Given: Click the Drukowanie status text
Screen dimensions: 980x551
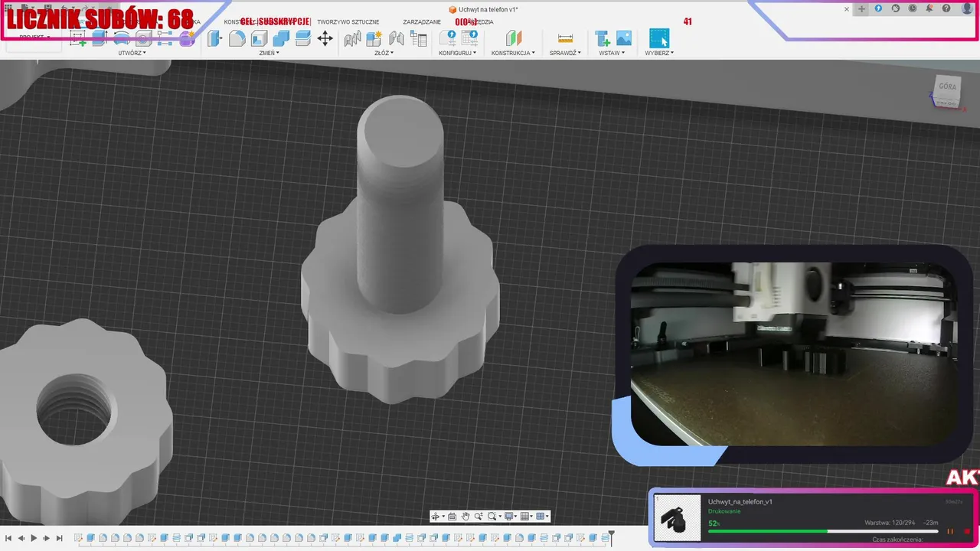Looking at the screenshot, I should (724, 511).
